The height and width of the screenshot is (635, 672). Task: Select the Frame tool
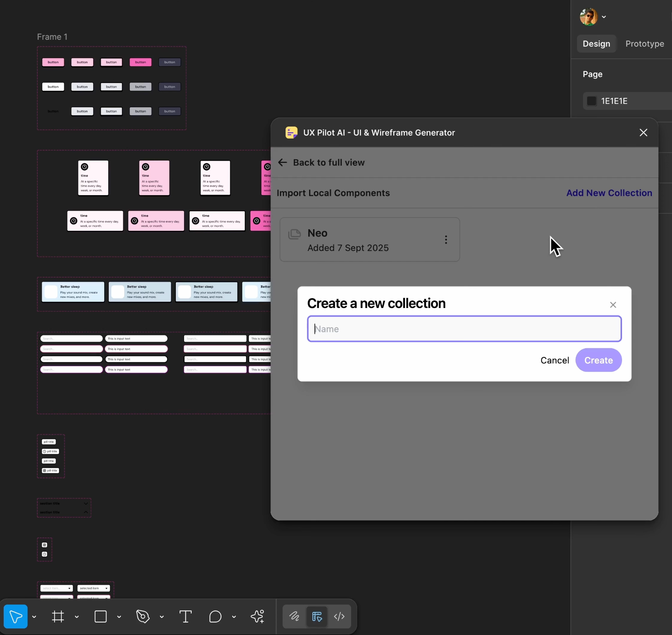pyautogui.click(x=58, y=616)
